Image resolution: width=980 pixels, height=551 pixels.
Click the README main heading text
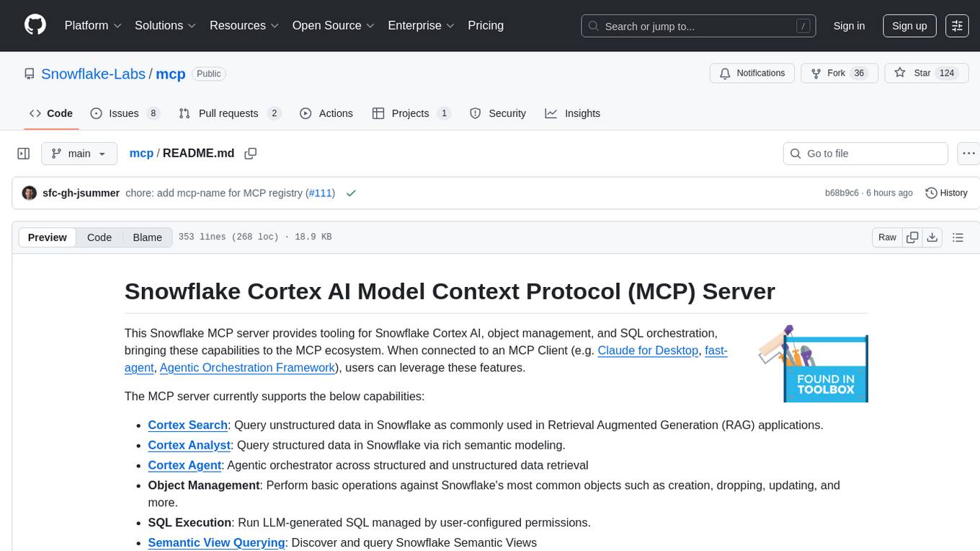(450, 291)
